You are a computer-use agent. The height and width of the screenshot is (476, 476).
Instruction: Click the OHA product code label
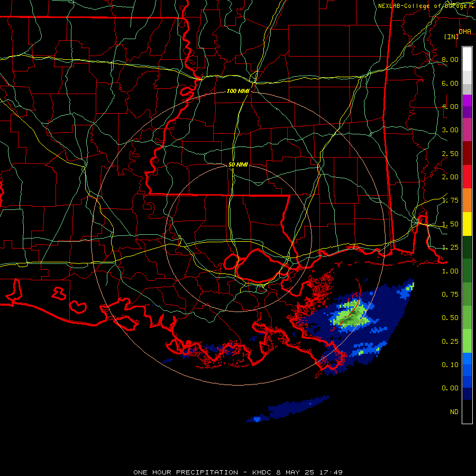[x=465, y=31]
